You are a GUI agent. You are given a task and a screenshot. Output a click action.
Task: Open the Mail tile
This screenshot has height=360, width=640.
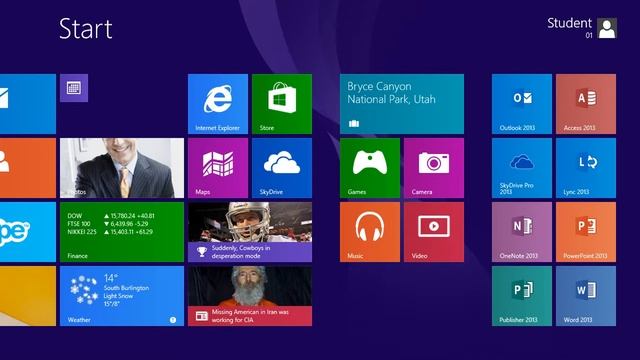point(28,104)
